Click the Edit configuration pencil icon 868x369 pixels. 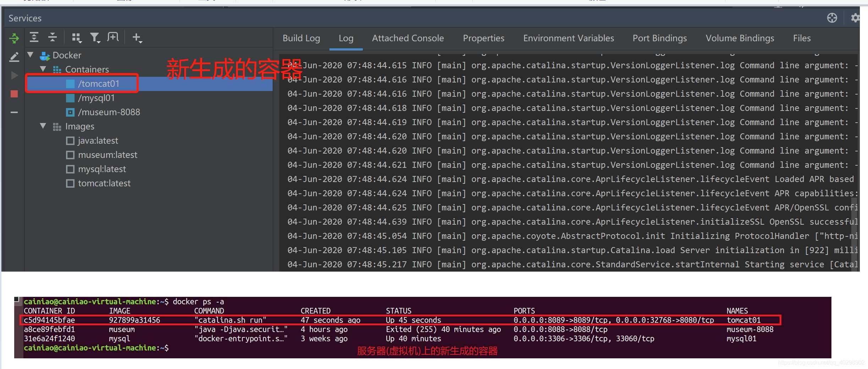coord(14,57)
